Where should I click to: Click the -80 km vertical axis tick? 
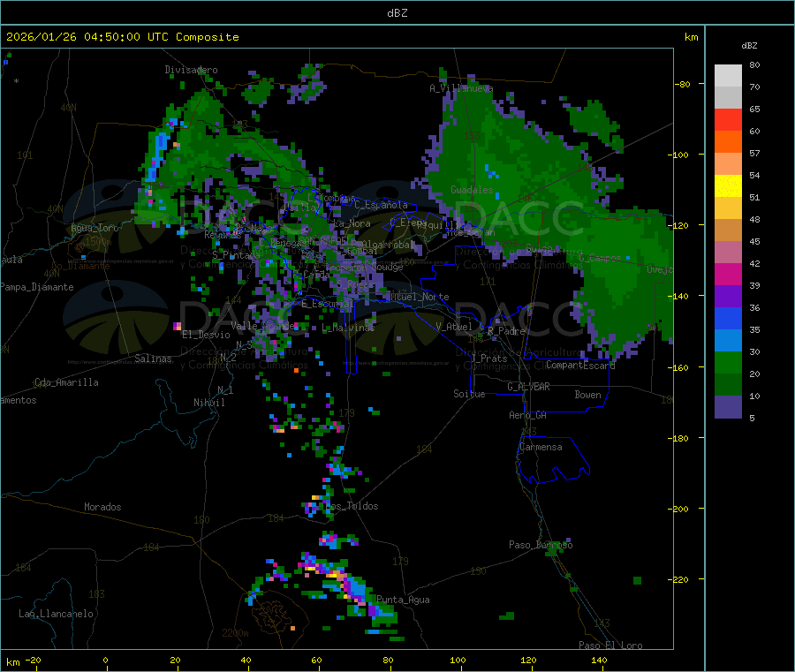(x=683, y=84)
